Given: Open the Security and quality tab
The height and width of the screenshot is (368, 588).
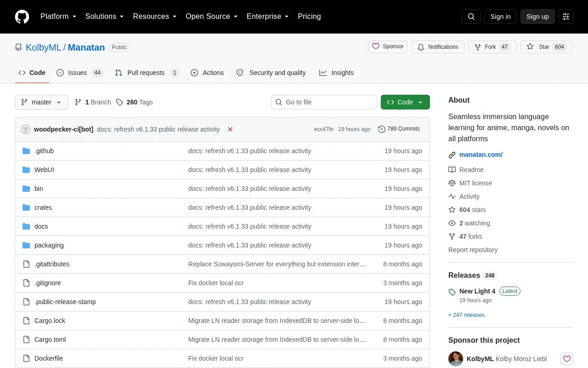Looking at the screenshot, I should click(271, 73).
